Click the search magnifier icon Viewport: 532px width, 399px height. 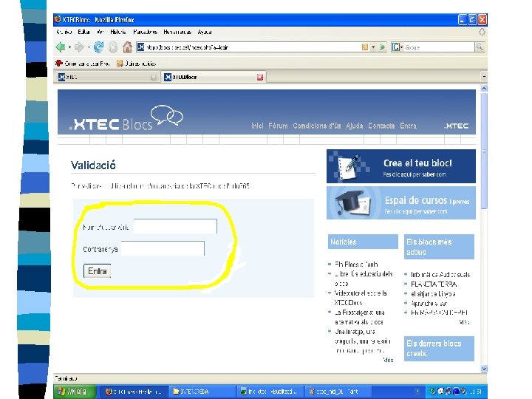point(480,47)
